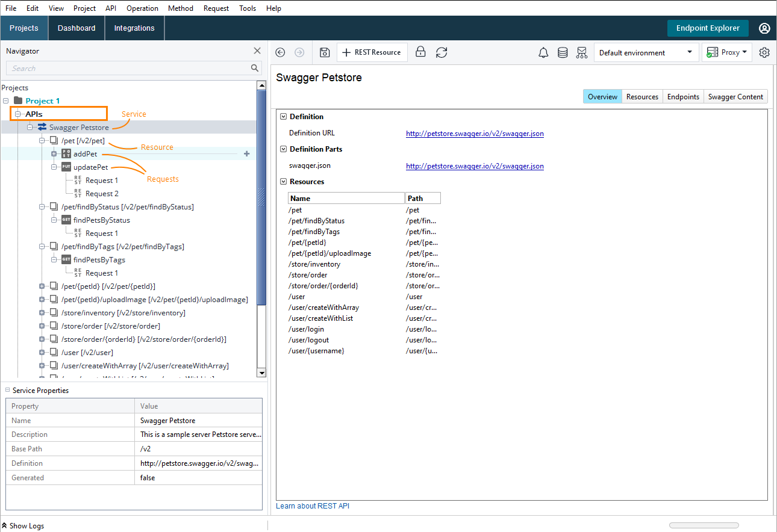
Task: Click Show Logs at the bottom
Action: (27, 525)
